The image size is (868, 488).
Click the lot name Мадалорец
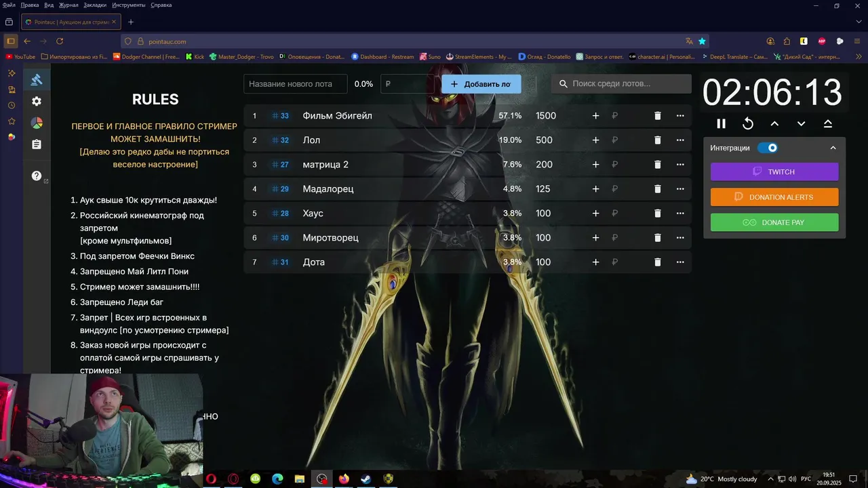328,189
